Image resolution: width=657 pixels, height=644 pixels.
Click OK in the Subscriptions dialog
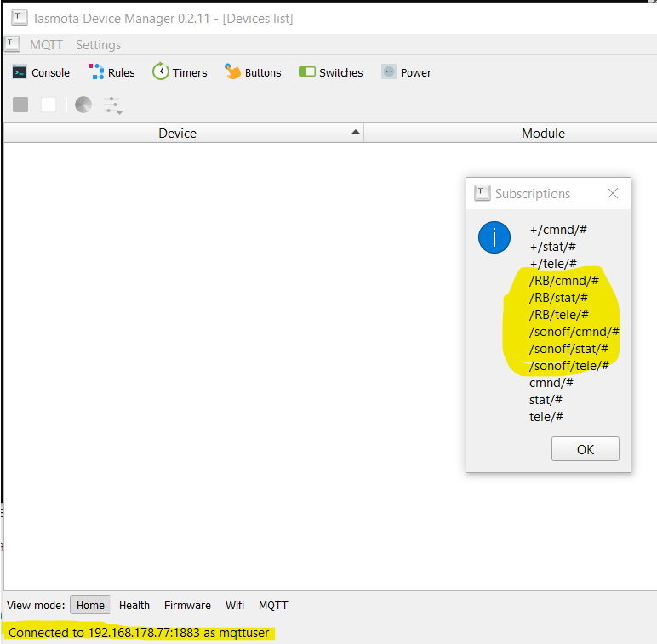586,449
